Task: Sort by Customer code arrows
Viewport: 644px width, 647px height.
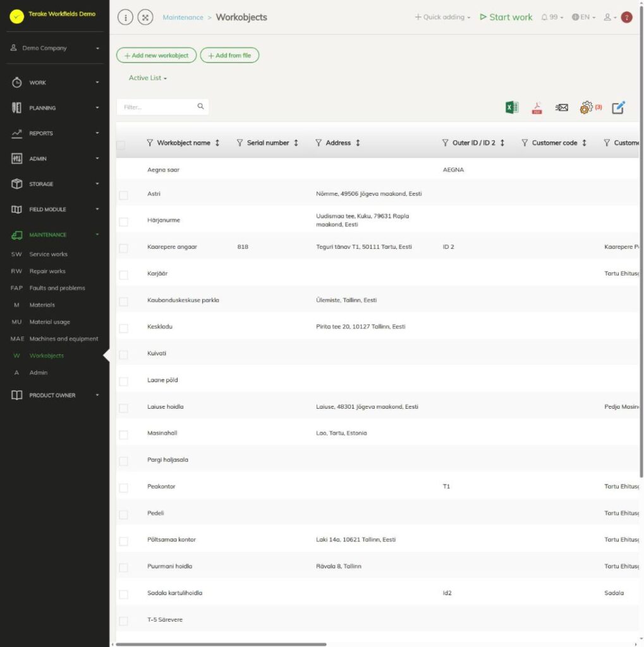Action: 584,143
